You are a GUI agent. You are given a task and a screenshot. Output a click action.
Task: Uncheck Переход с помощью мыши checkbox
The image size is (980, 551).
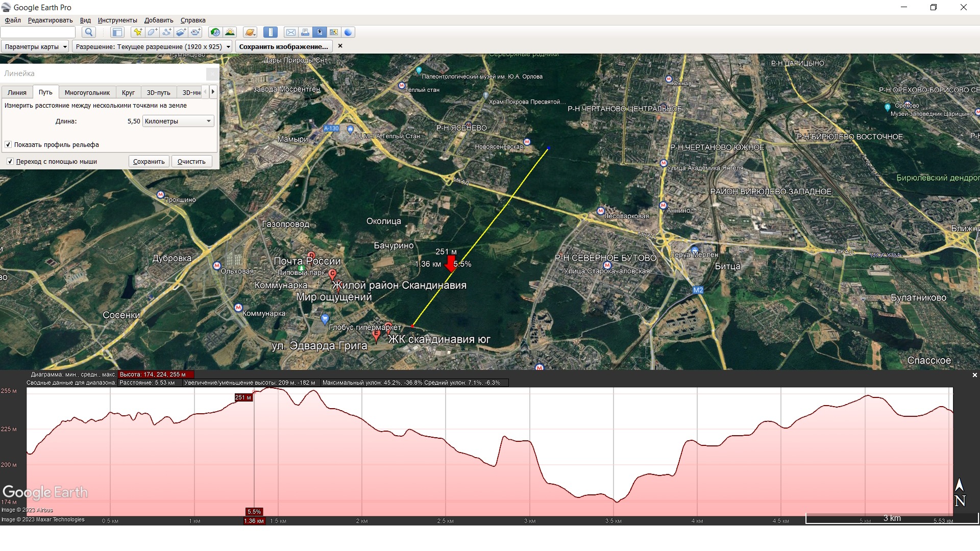click(10, 161)
